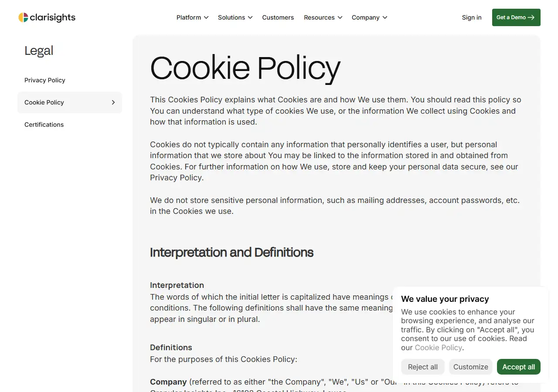Click the chevron beside sidebar Cookie Policy
This screenshot has width=558, height=392.
(x=113, y=102)
